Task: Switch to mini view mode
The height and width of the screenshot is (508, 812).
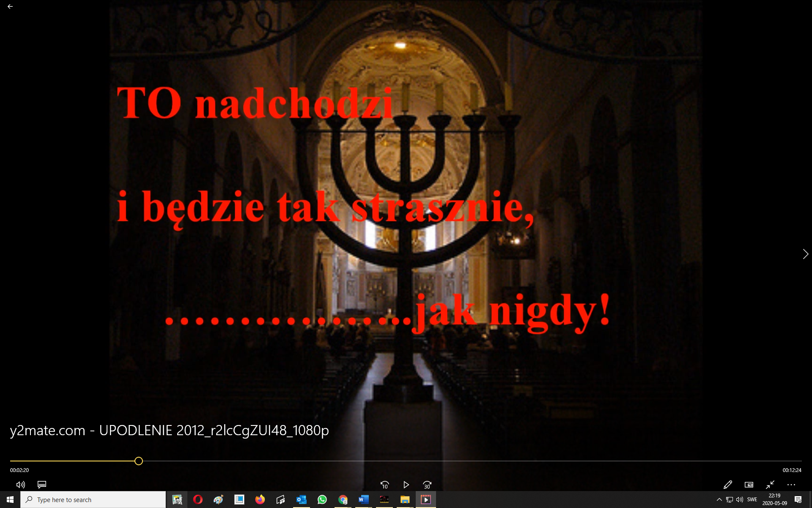Action: 749,485
